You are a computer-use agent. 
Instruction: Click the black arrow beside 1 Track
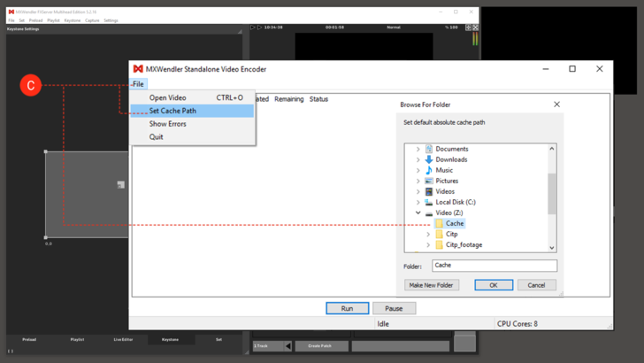(288, 346)
